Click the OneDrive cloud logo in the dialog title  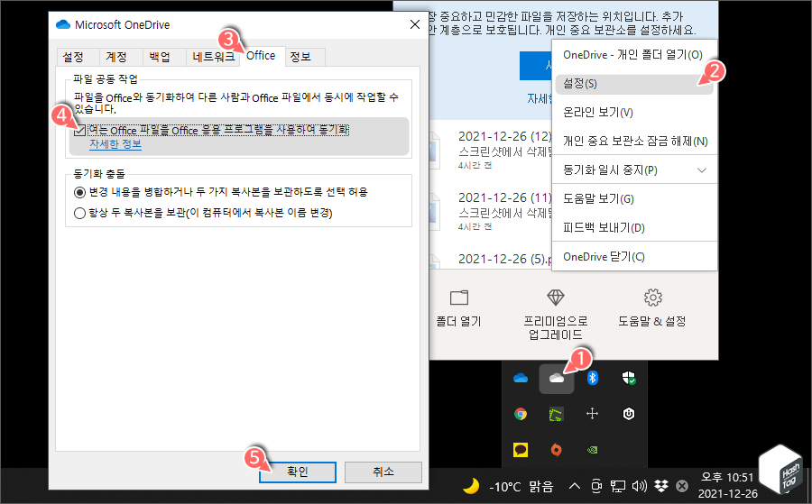coord(63,24)
